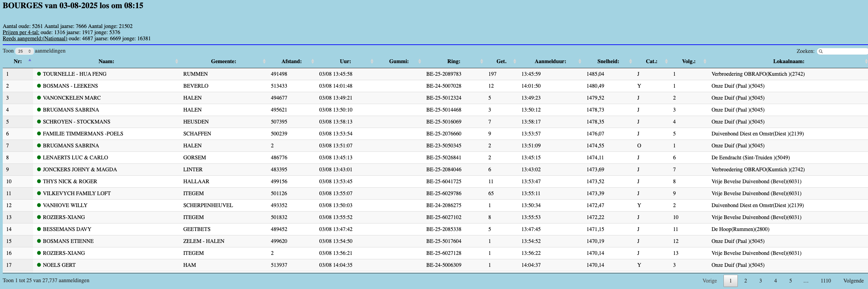Click green status dot for TOURNELLE - HUA FENG
Image resolution: width=868 pixels, height=289 pixels.
point(39,74)
